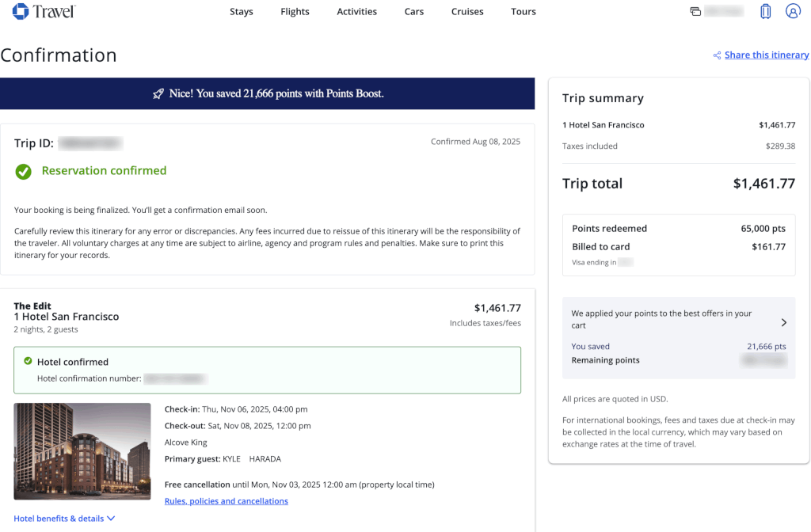Click the Confirmed Aug 08, 2025 date

click(476, 142)
